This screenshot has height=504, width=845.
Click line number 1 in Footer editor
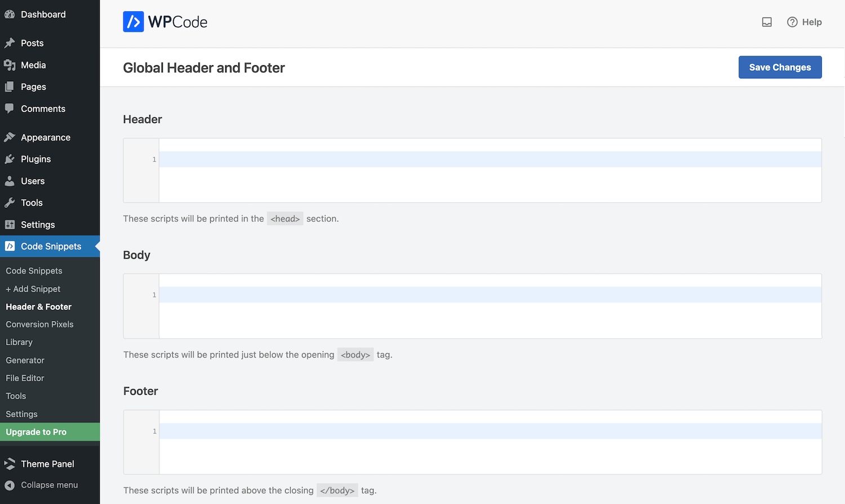(154, 431)
